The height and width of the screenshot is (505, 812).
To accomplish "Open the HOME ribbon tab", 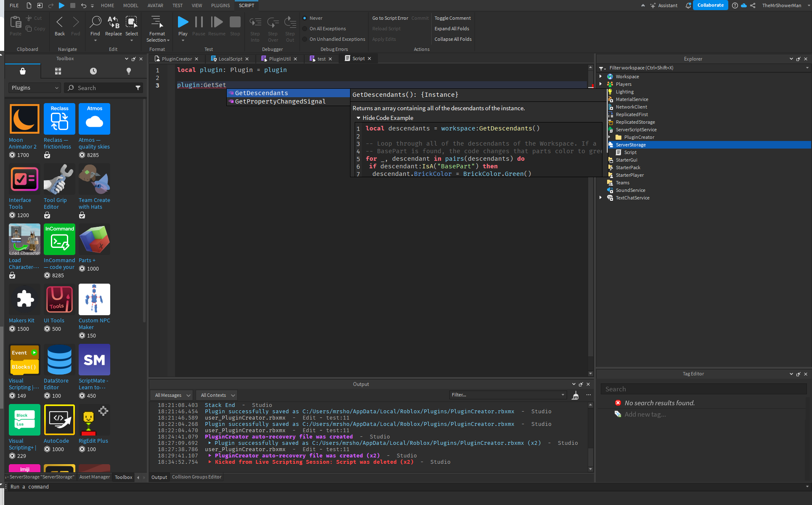I will tap(107, 5).
